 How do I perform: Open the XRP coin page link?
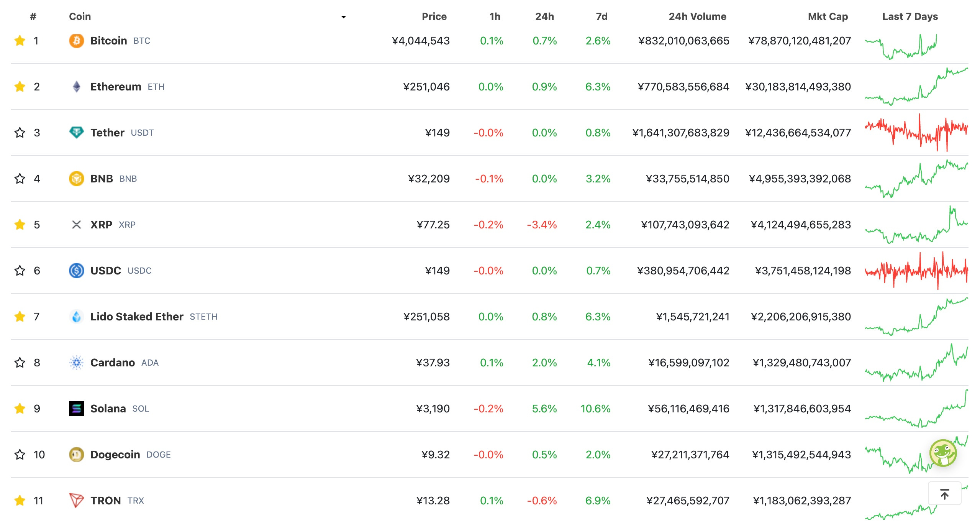point(101,225)
